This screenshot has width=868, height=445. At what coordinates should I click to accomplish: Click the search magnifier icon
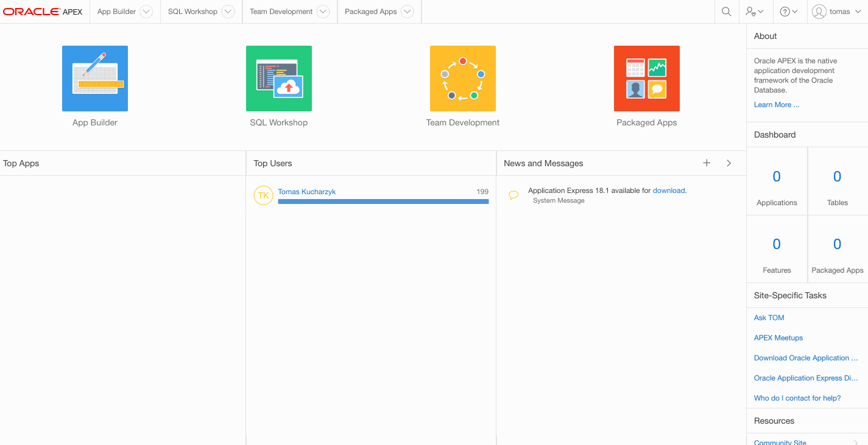[726, 12]
